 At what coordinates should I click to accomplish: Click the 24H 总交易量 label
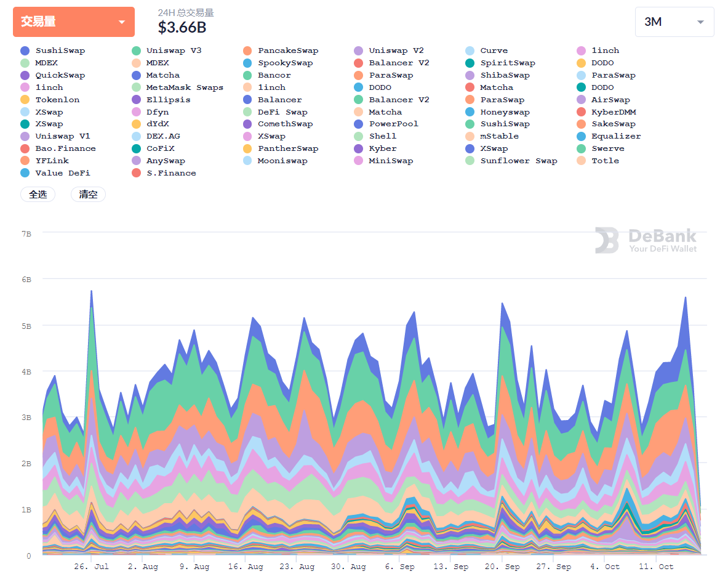pos(186,12)
